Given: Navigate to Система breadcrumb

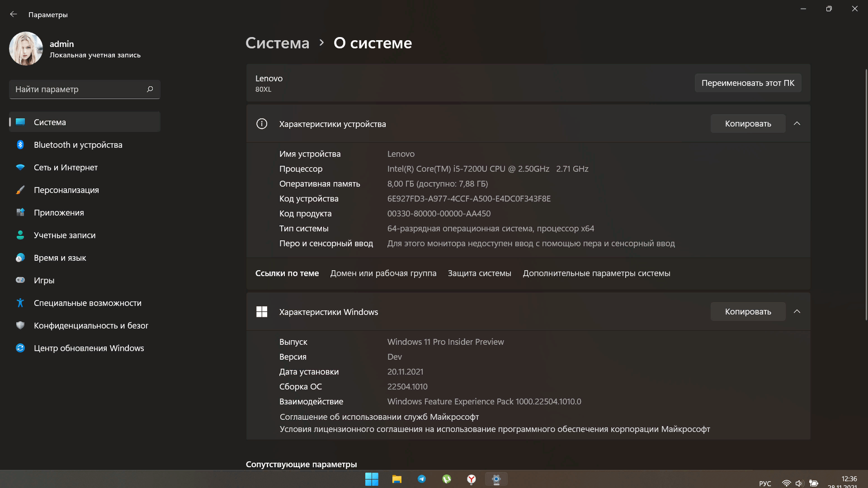Looking at the screenshot, I should pyautogui.click(x=278, y=43).
